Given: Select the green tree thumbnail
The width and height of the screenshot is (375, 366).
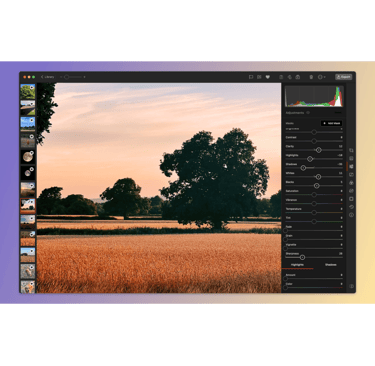Looking at the screenshot, I should (28, 92).
